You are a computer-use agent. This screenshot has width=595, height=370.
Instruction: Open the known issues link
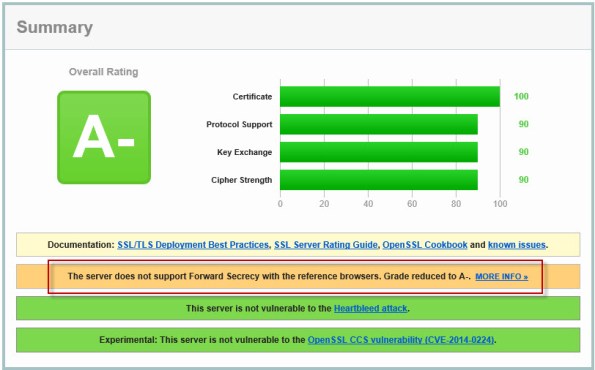517,245
